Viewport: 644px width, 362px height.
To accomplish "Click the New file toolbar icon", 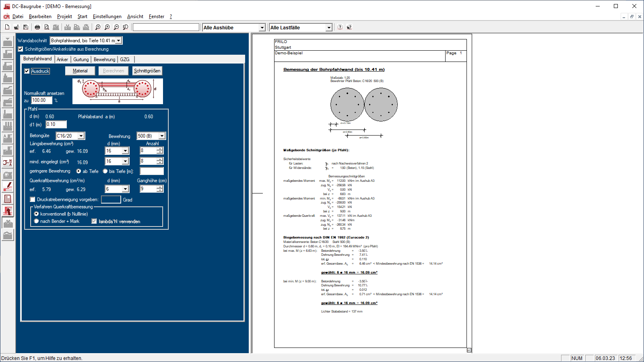I will point(7,27).
